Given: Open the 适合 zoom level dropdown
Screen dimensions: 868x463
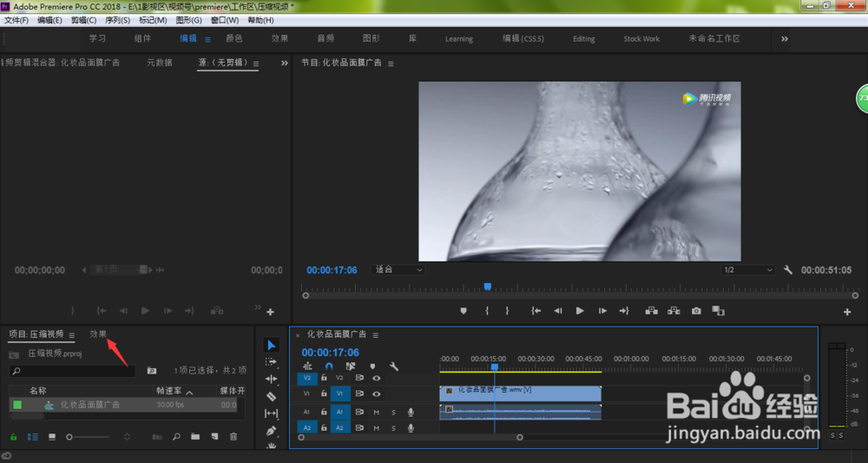Looking at the screenshot, I should (399, 269).
